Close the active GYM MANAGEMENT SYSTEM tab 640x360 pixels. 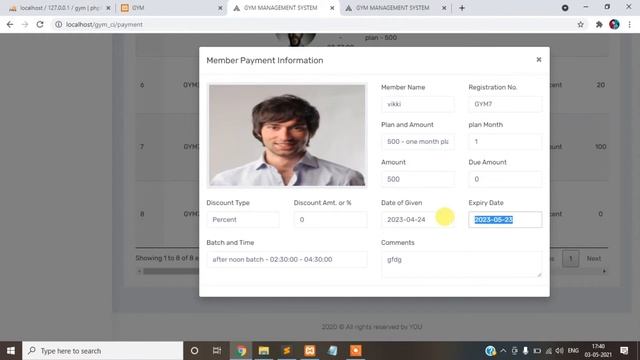(332, 8)
